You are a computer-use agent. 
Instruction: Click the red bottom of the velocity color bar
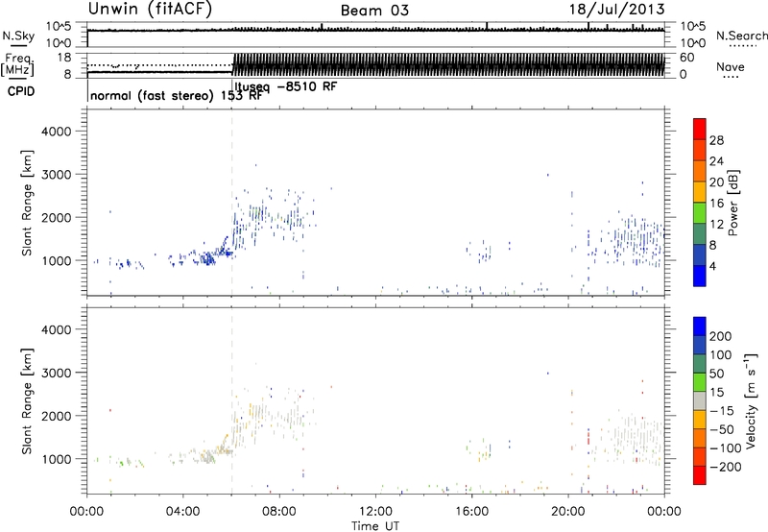700,475
